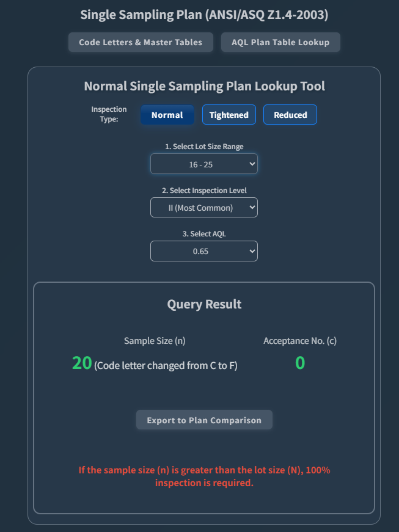This screenshot has height=532, width=399.
Task: Select Normal inspection type
Action: [x=167, y=115]
